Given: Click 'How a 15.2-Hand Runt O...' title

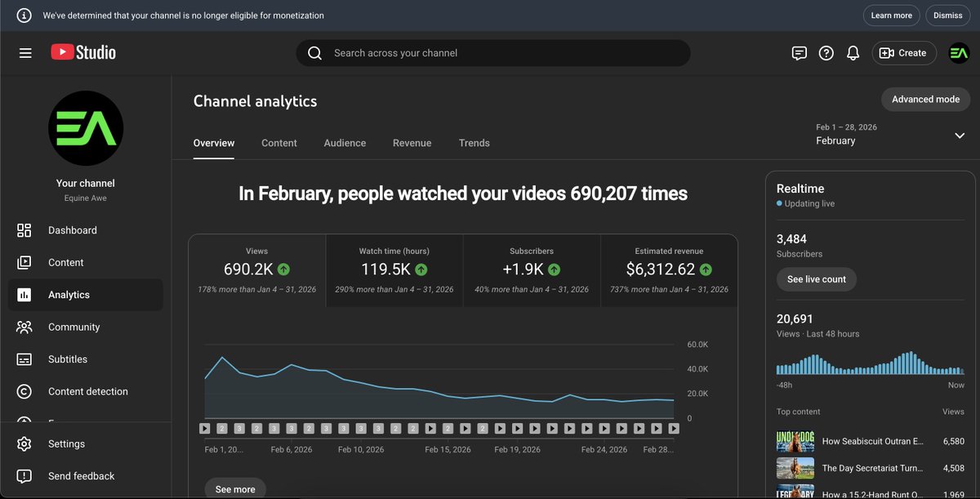Looking at the screenshot, I should [872, 494].
